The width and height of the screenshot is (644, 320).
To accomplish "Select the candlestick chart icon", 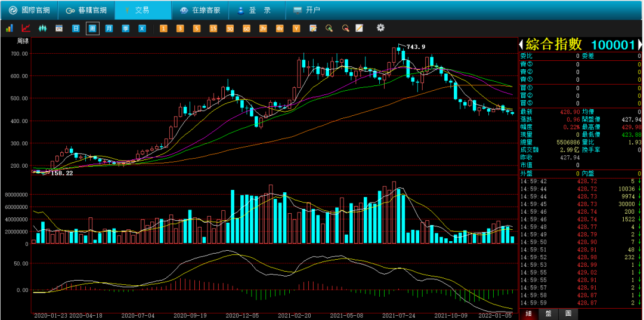I will (x=42, y=29).
